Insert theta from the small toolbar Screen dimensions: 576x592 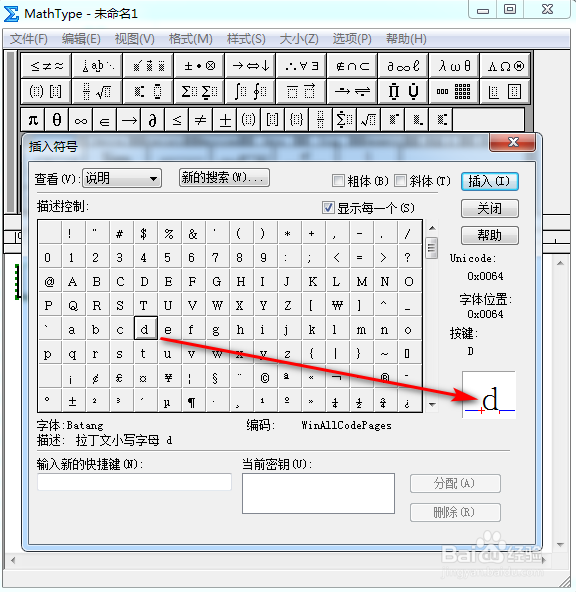[57, 120]
